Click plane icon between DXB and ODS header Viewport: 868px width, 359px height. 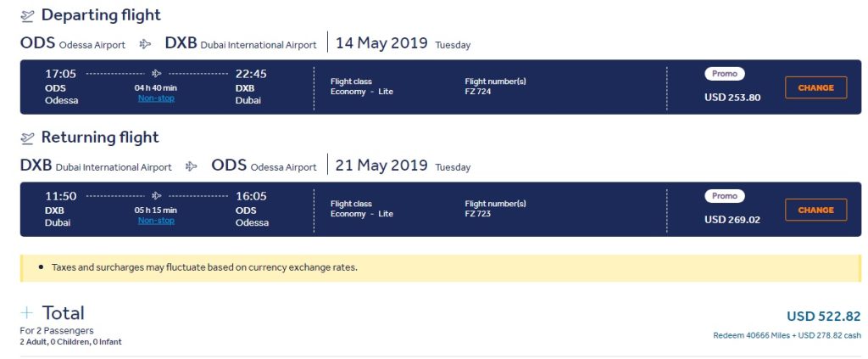(x=192, y=165)
